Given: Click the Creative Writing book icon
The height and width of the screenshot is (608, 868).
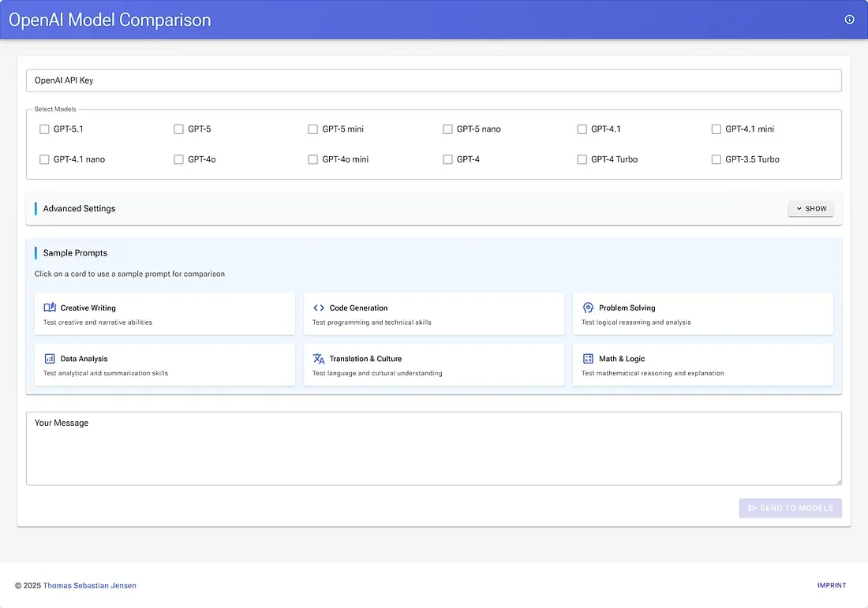Looking at the screenshot, I should click(50, 308).
